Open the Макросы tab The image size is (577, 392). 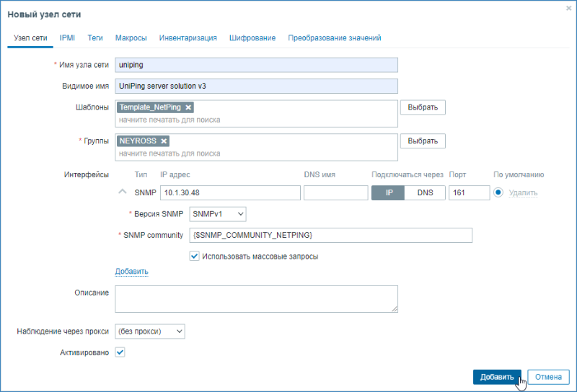[131, 38]
